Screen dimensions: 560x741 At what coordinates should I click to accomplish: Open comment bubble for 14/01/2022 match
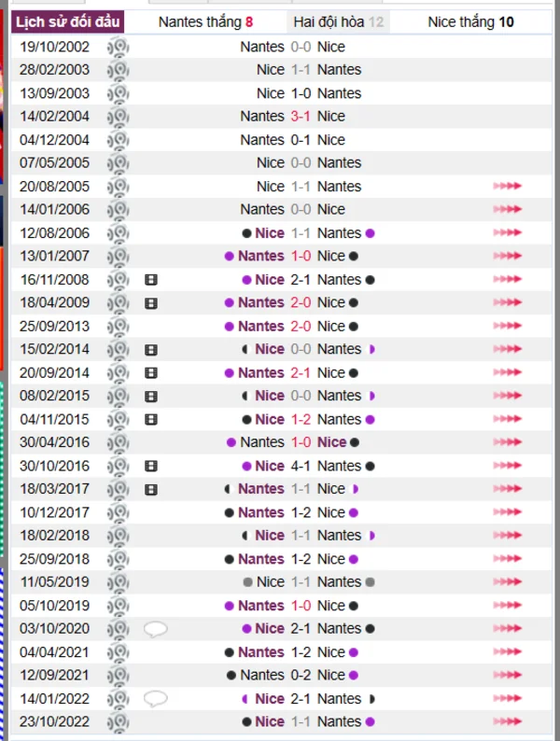pos(156,698)
